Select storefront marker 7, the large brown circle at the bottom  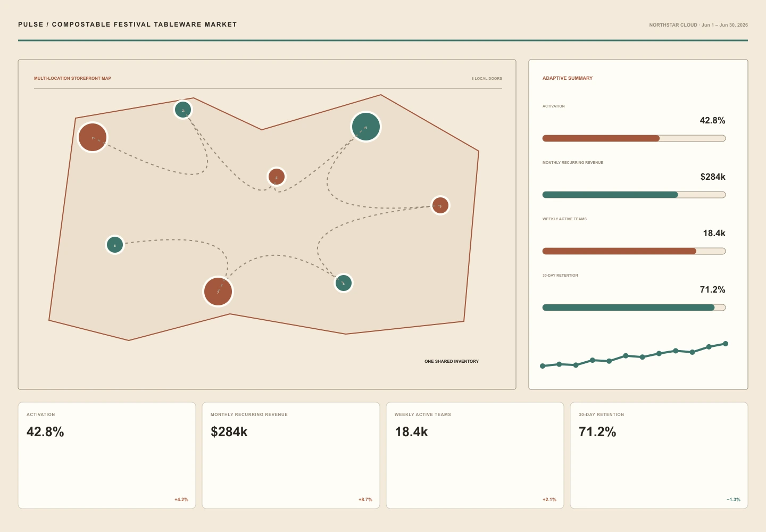point(218,292)
